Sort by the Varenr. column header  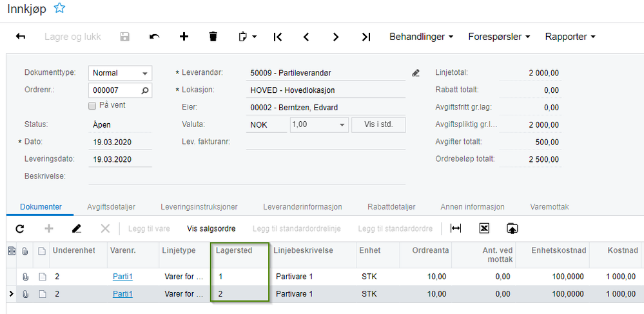click(x=133, y=255)
